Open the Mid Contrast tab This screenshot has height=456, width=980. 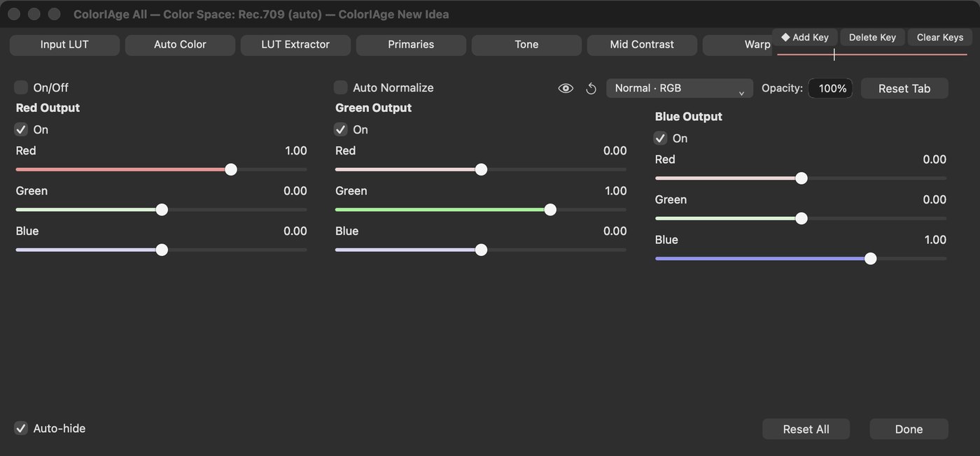click(x=642, y=45)
